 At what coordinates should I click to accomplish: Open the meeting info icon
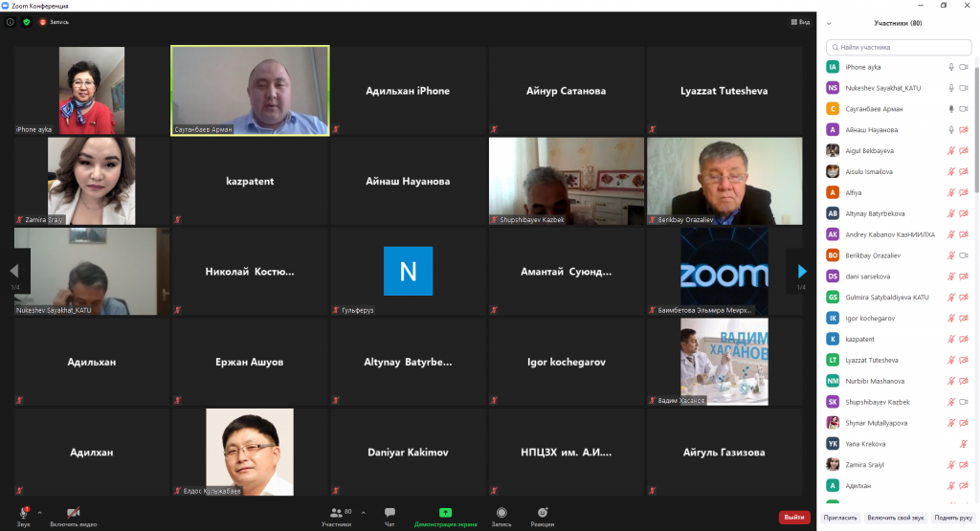coord(11,22)
